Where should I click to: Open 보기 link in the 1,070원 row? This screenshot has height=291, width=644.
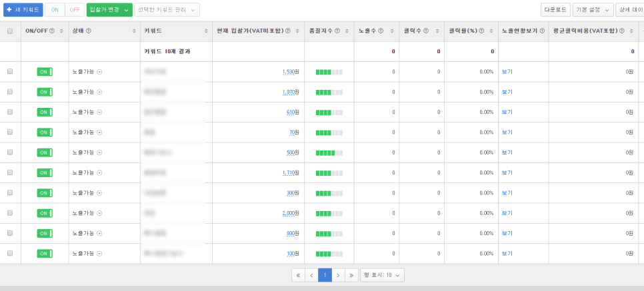tap(507, 92)
